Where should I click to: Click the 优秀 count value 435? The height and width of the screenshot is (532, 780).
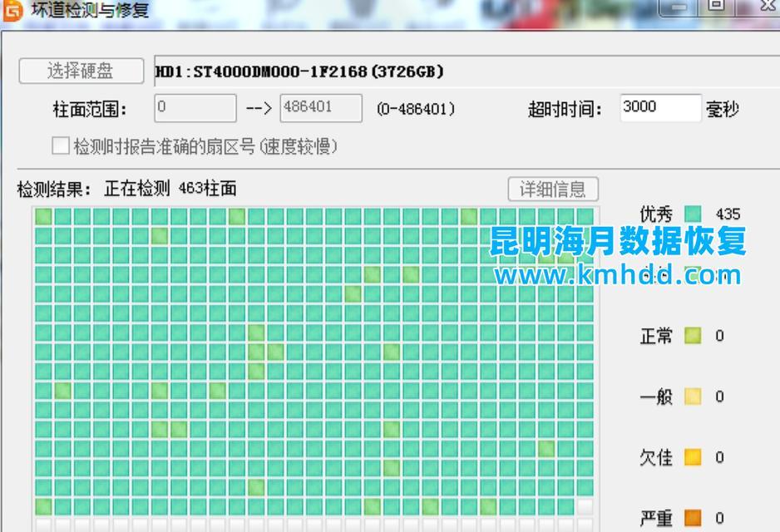click(x=728, y=214)
